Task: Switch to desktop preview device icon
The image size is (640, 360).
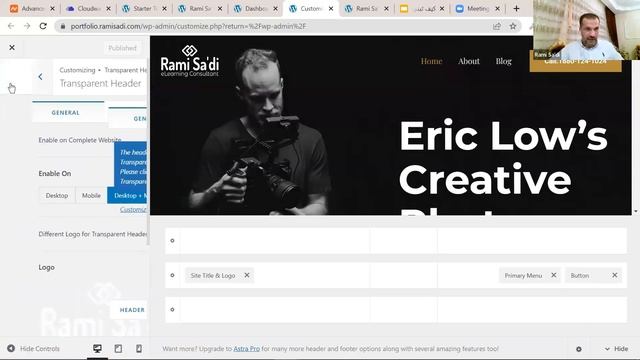Action: coord(97,349)
